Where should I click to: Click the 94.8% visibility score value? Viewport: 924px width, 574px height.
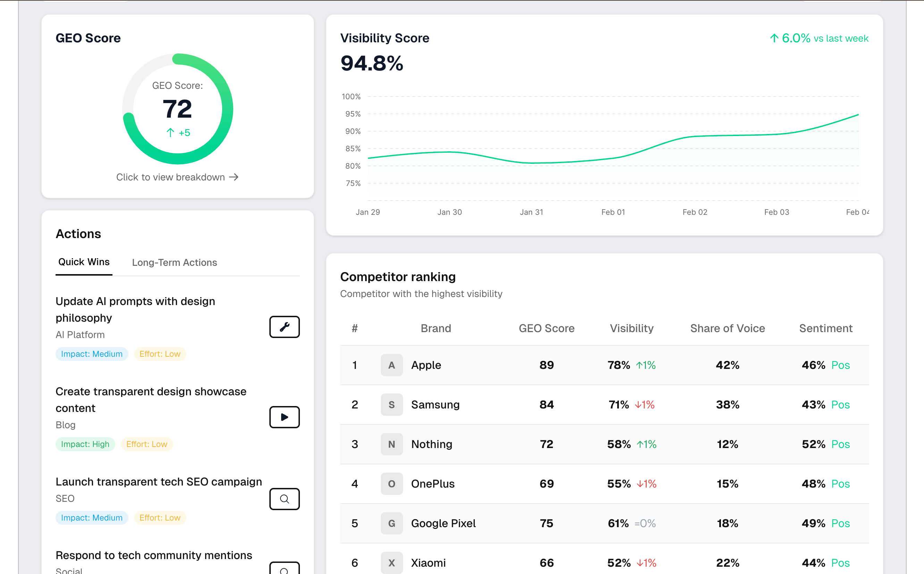tap(372, 63)
